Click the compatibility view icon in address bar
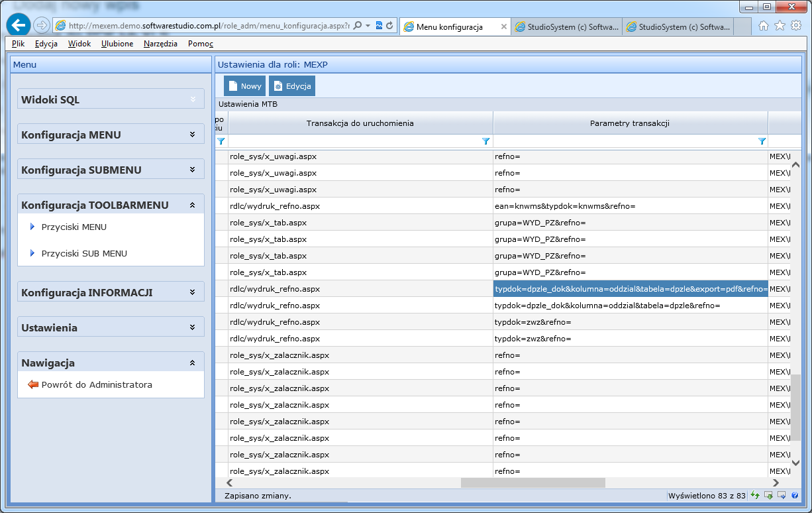 [x=380, y=26]
